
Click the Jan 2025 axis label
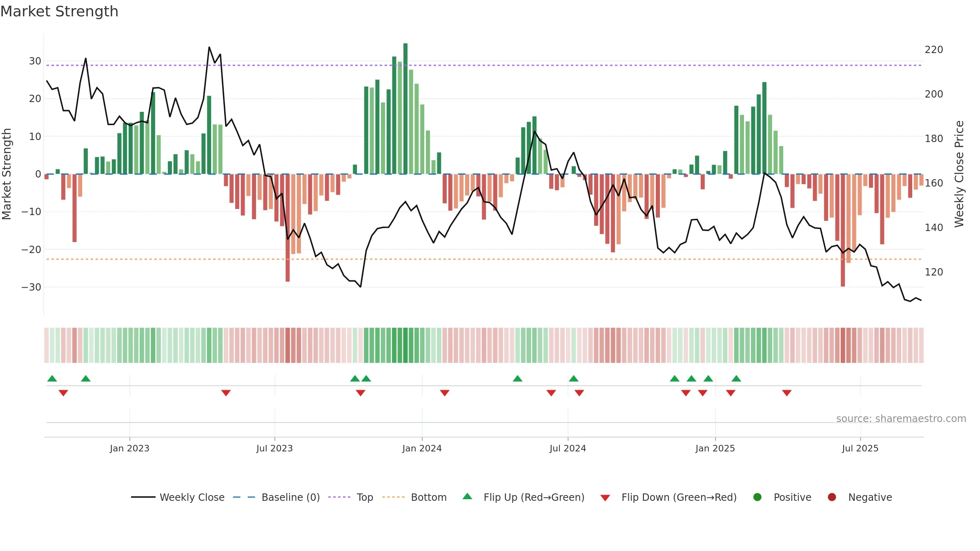[x=715, y=448]
